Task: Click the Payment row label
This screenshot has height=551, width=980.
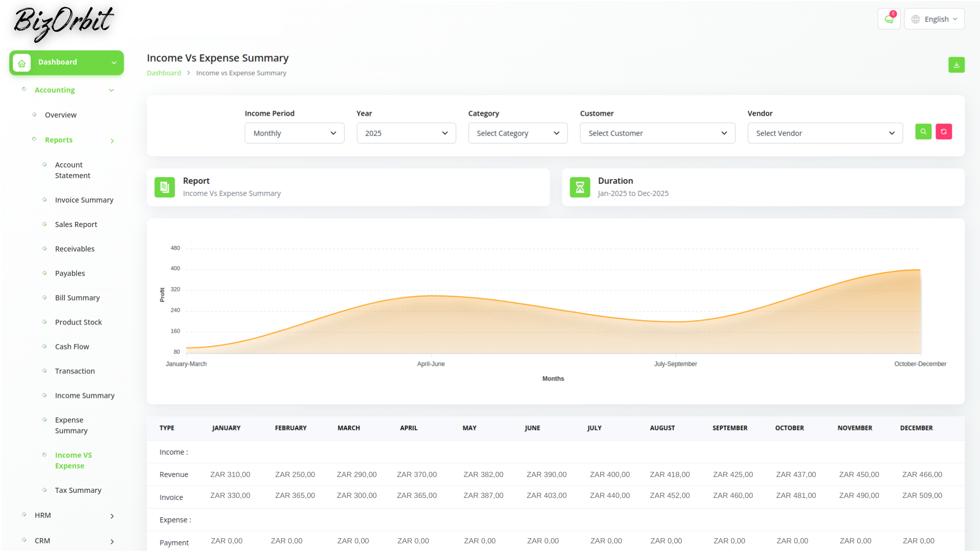Action: point(174,543)
